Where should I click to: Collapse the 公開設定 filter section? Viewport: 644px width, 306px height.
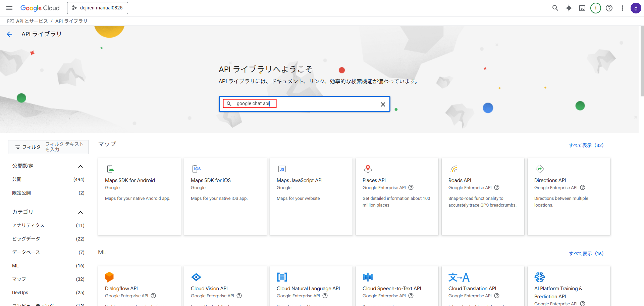click(80, 166)
